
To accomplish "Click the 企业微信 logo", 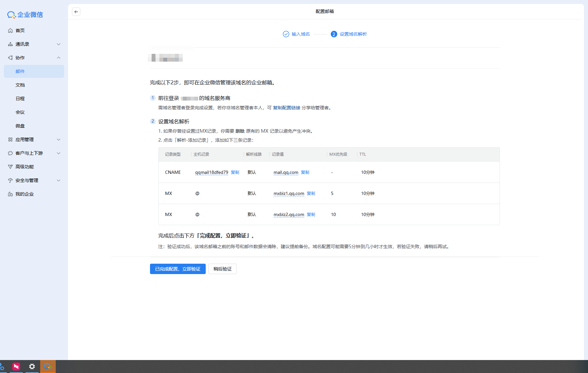I will tap(25, 15).
